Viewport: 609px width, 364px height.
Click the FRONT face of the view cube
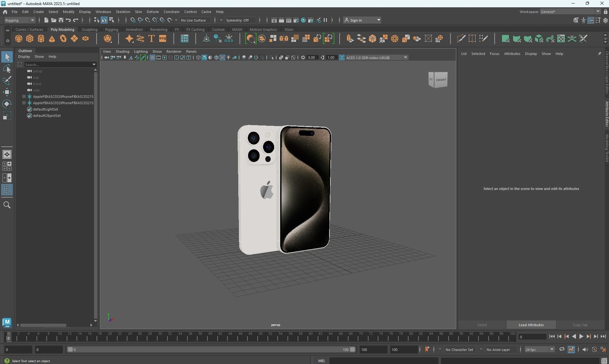point(441,80)
